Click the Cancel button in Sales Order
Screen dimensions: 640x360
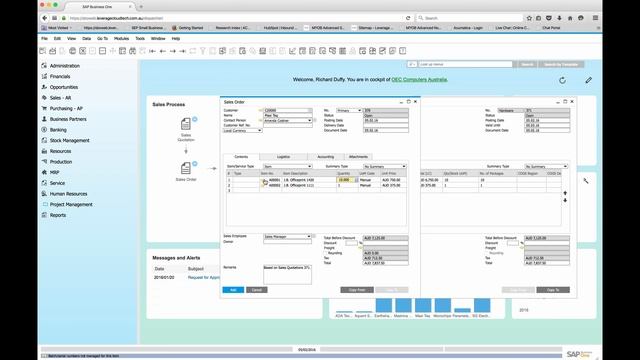[x=257, y=290]
